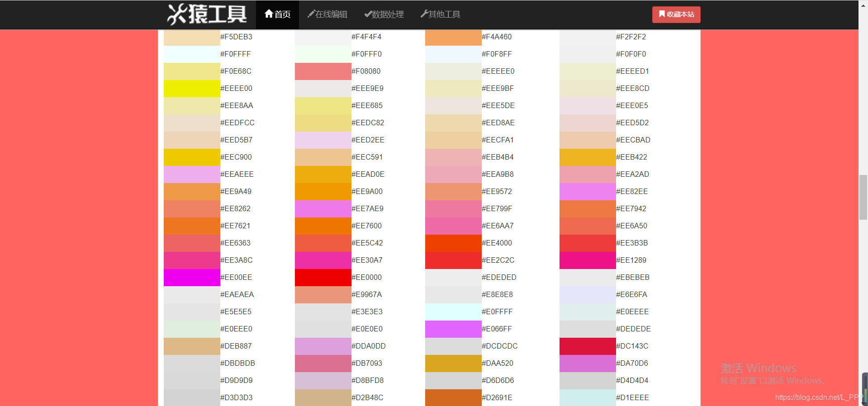Screen dimensions: 868x406
Task: Select the #EE7AE9 hex label
Action: tap(367, 209)
